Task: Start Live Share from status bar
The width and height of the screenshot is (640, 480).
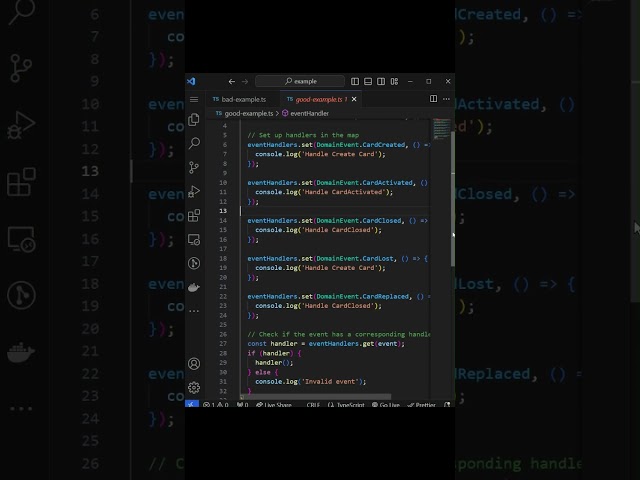Action: click(x=273, y=404)
